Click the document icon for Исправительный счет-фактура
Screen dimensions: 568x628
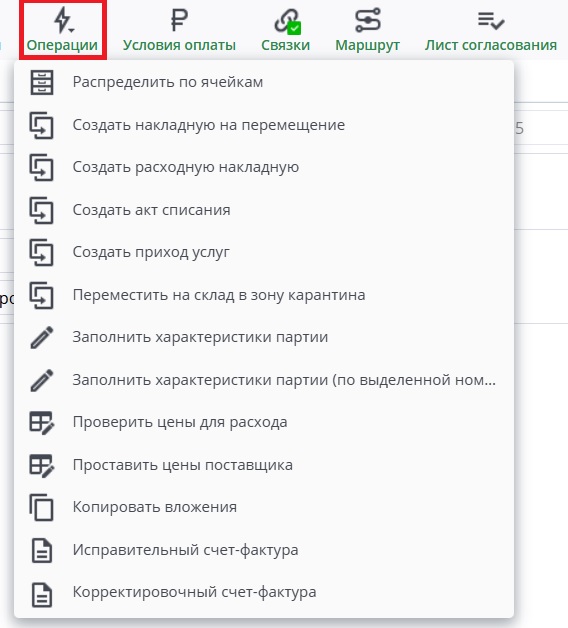pos(42,551)
